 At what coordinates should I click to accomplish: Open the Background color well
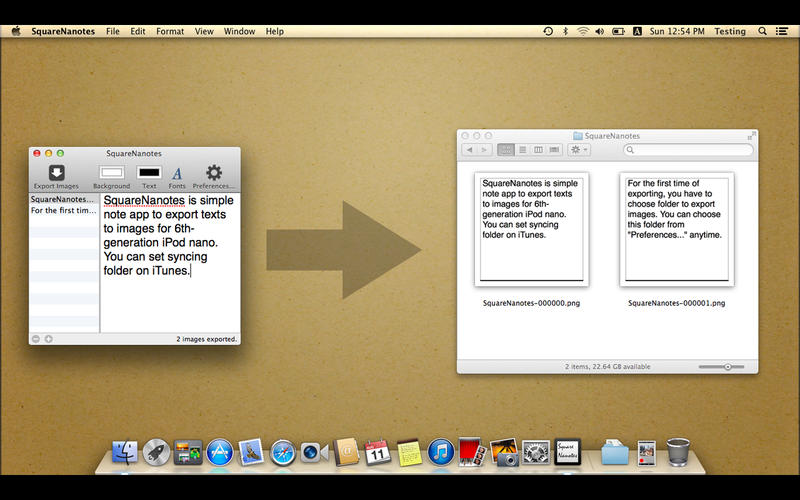(x=111, y=173)
